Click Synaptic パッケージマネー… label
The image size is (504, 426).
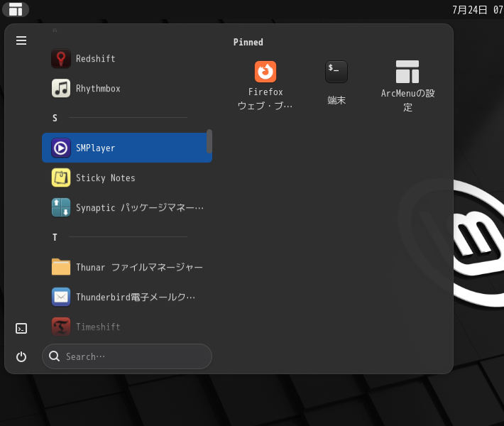(x=140, y=208)
